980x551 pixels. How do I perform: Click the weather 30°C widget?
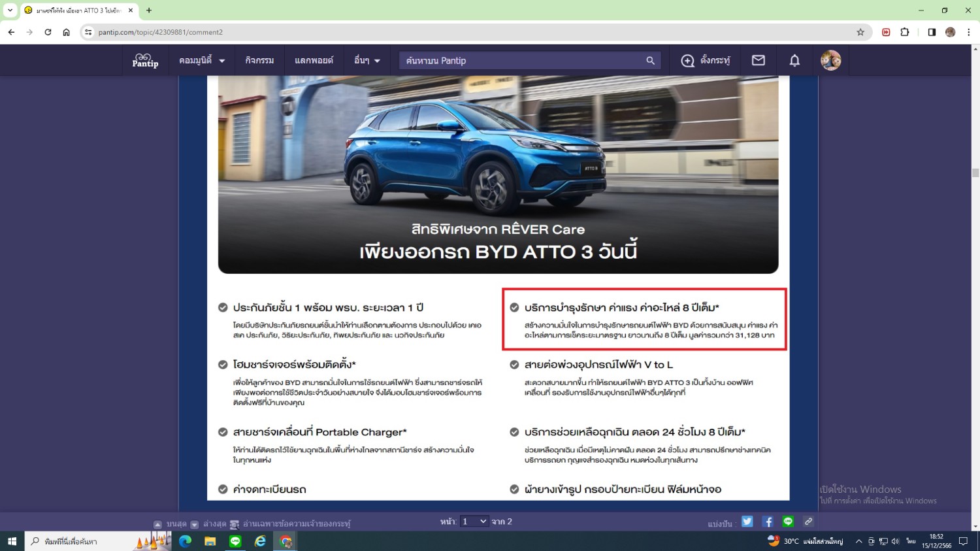[x=805, y=541]
